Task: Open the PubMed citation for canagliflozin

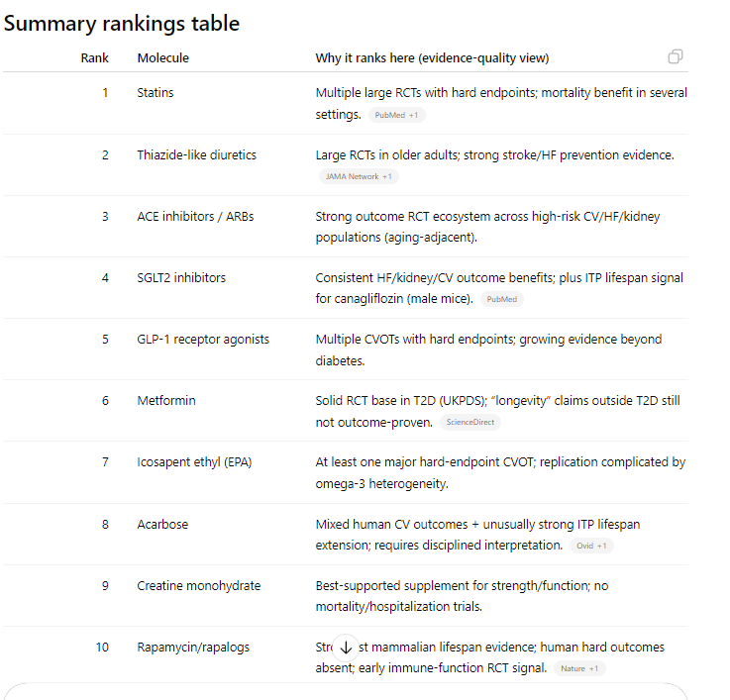Action: tap(503, 299)
